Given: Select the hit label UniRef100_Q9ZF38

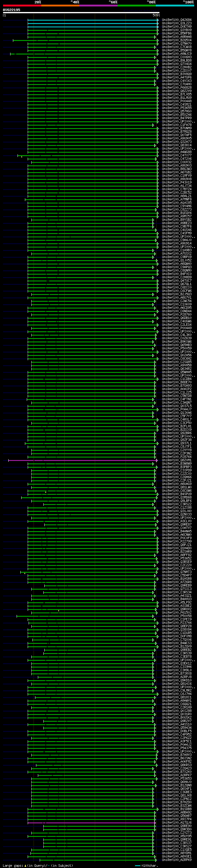Looking at the screenshot, I should coord(177,440).
